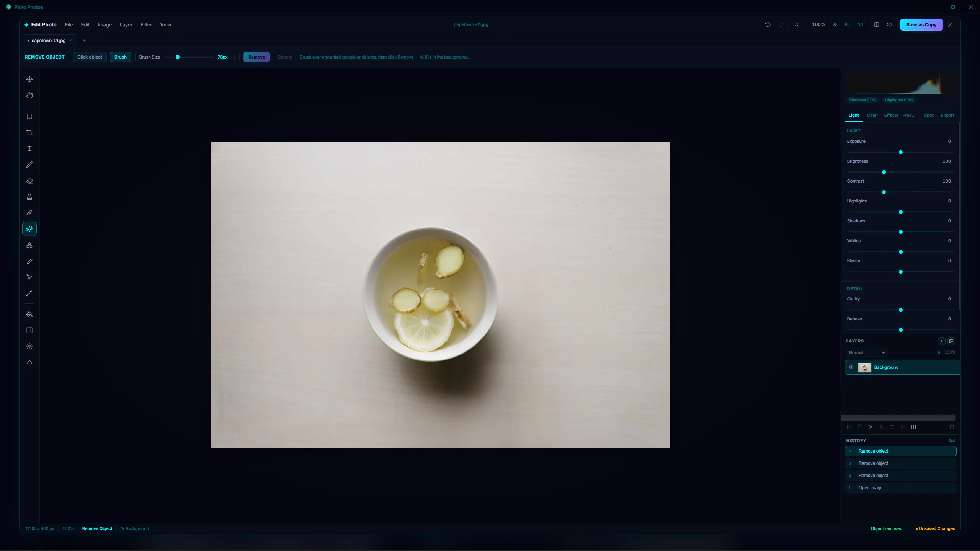Switch to Click object mode
This screenshot has height=551, width=980.
pyautogui.click(x=90, y=57)
